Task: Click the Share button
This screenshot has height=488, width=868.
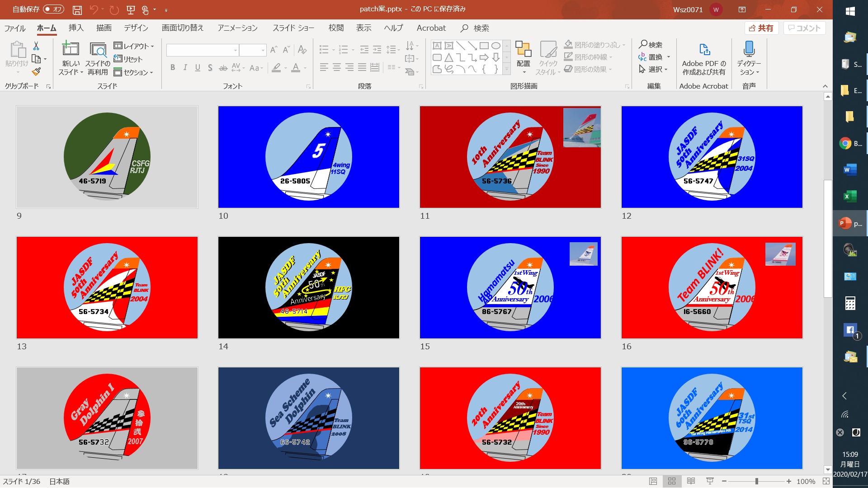Action: coord(761,28)
